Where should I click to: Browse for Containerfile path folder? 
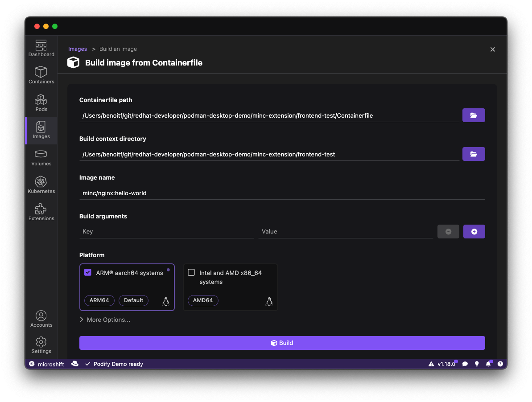pyautogui.click(x=474, y=115)
